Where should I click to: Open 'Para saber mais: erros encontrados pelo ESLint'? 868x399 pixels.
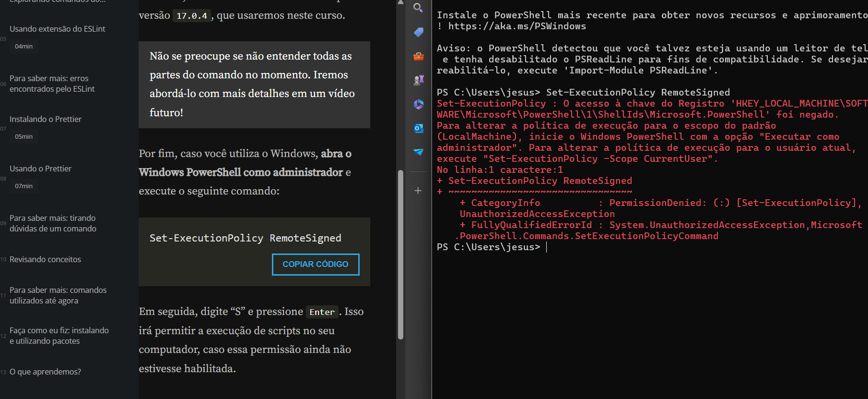tap(52, 84)
